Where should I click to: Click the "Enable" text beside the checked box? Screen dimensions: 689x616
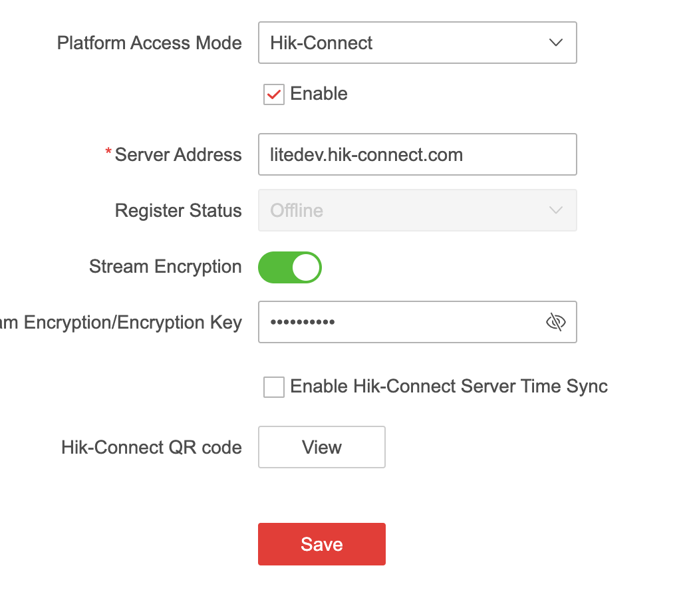pos(319,94)
